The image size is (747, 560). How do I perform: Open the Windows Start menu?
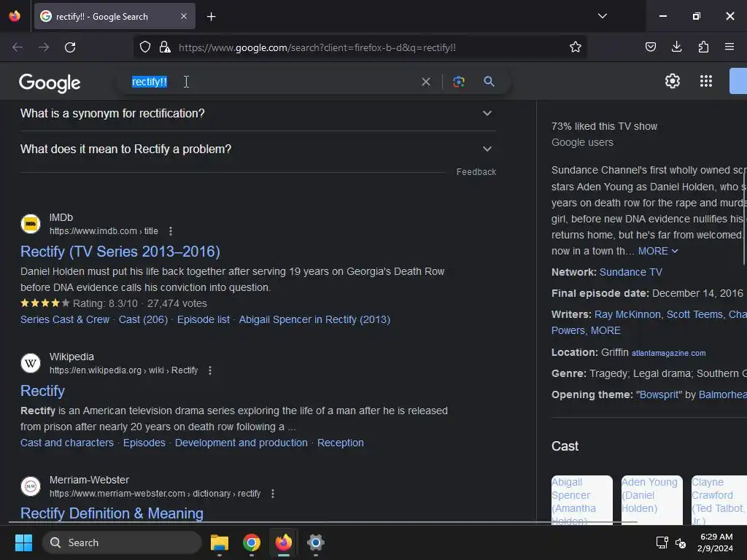point(23,542)
